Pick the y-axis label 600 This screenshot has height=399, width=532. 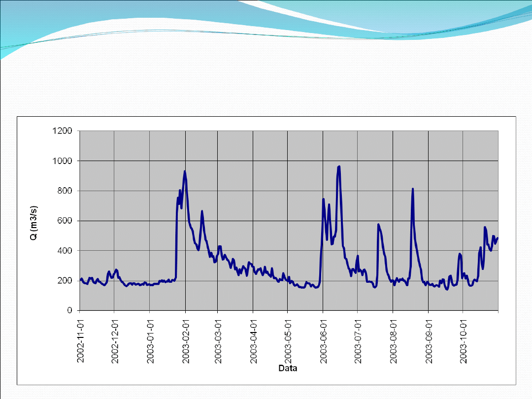point(65,221)
